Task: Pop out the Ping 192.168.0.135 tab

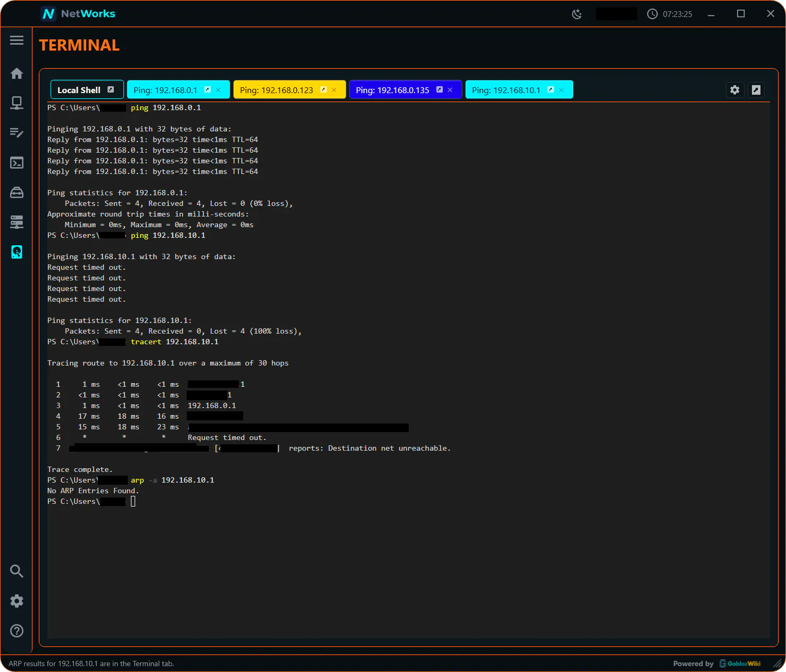Action: pos(440,89)
